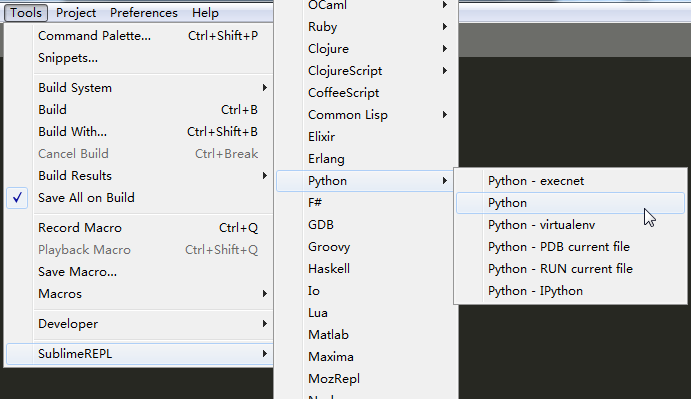The image size is (691, 399).
Task: Open the SublimeREPL submenu
Action: (139, 354)
